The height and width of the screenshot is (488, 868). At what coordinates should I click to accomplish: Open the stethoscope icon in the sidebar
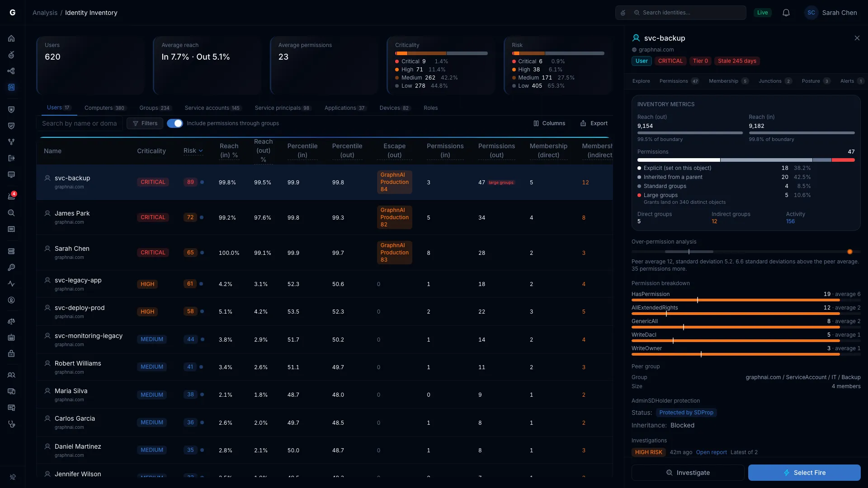click(x=11, y=424)
